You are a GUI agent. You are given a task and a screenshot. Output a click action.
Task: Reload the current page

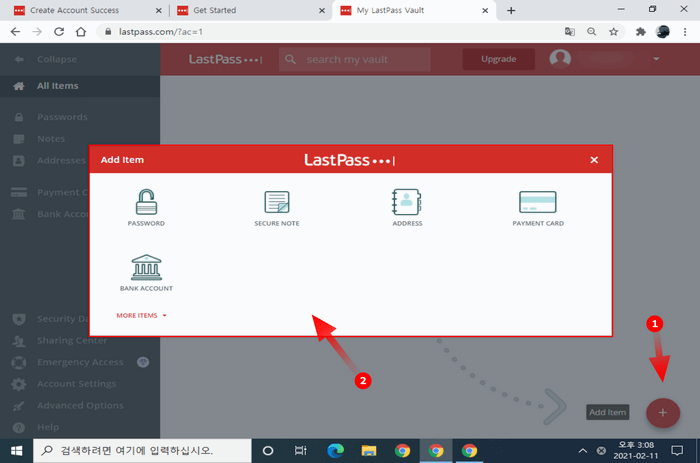(59, 32)
